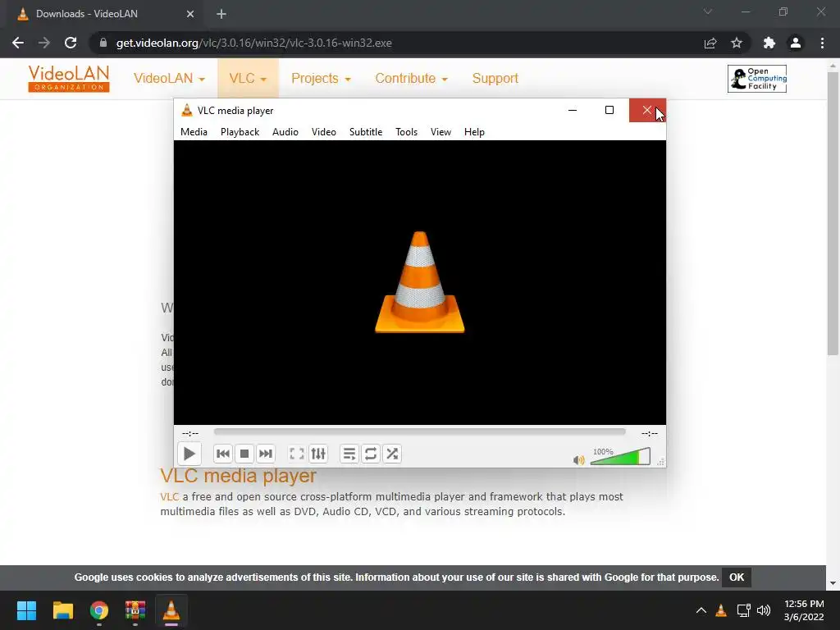Adjust the VLC volume slider at 100%
This screenshot has width=840, height=630.
click(620, 457)
